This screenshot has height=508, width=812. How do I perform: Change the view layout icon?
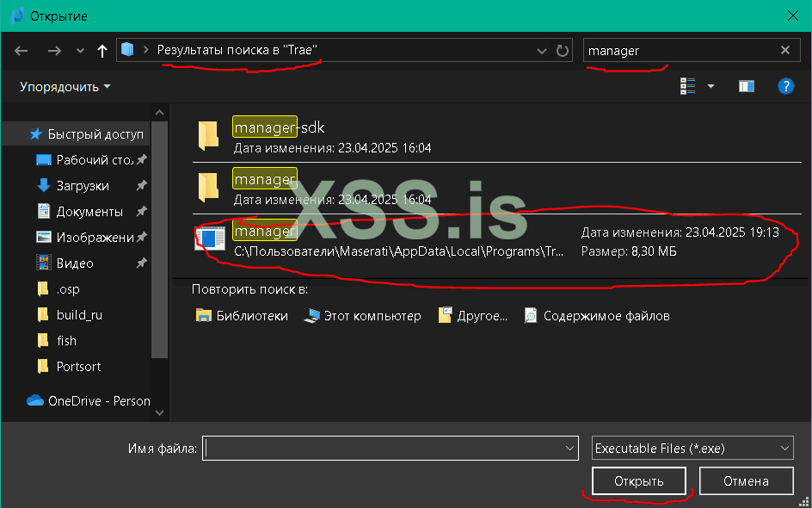688,86
